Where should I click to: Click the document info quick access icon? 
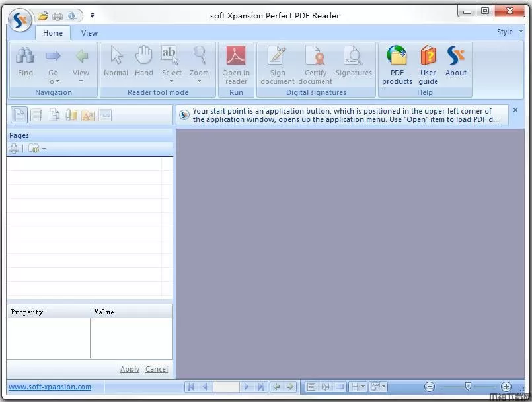[71, 16]
